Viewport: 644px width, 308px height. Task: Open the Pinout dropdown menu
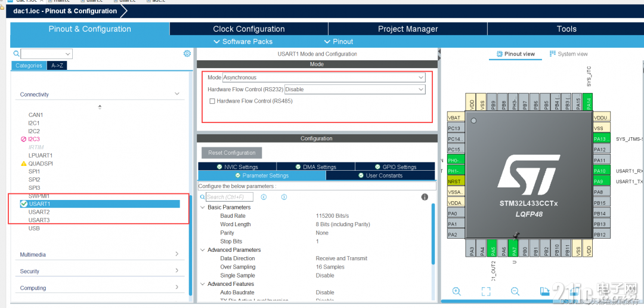coord(339,42)
